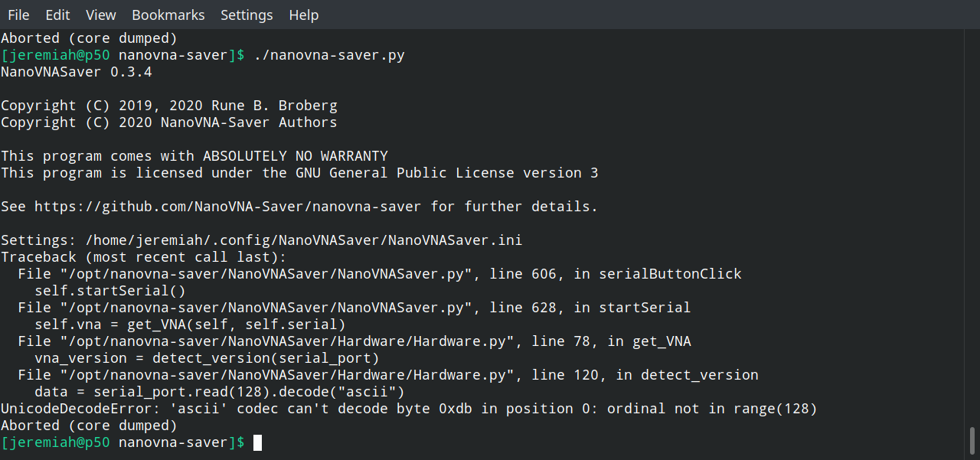980x460 pixels.
Task: Click the 'ABSOLUTELY NO WARRANTY' line
Action: [194, 156]
